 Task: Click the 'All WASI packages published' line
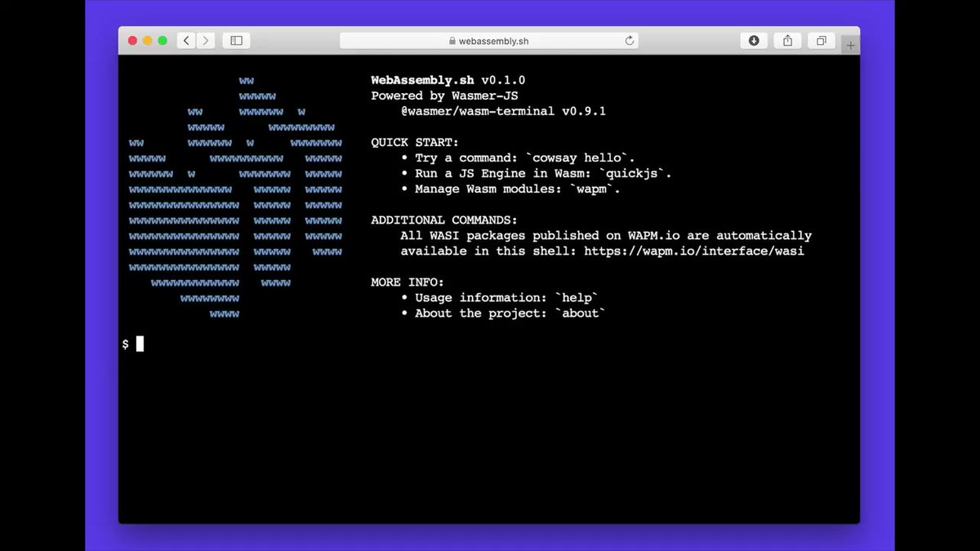pos(606,235)
